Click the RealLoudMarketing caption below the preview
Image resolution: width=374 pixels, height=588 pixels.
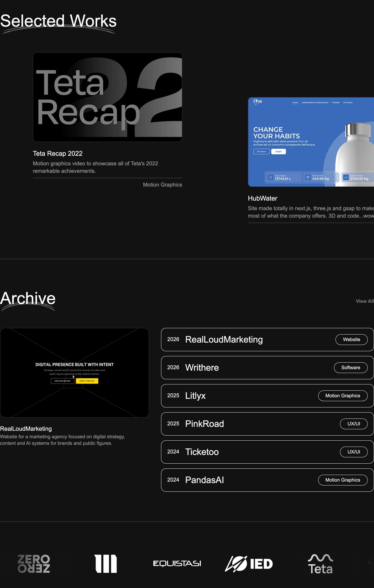(x=26, y=429)
